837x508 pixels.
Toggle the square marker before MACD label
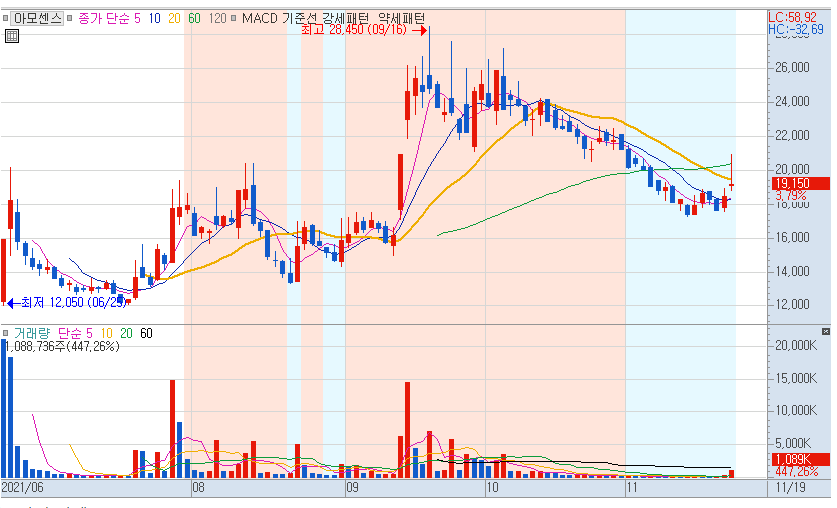(233, 19)
